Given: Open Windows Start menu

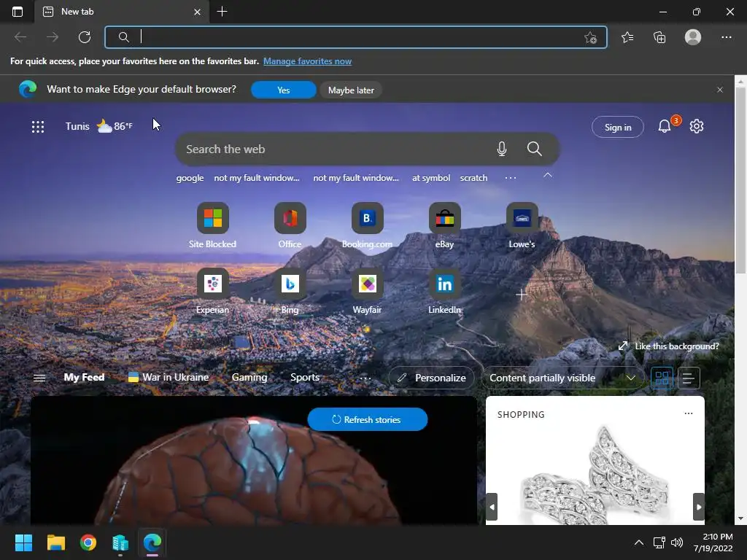Looking at the screenshot, I should click(x=23, y=542).
